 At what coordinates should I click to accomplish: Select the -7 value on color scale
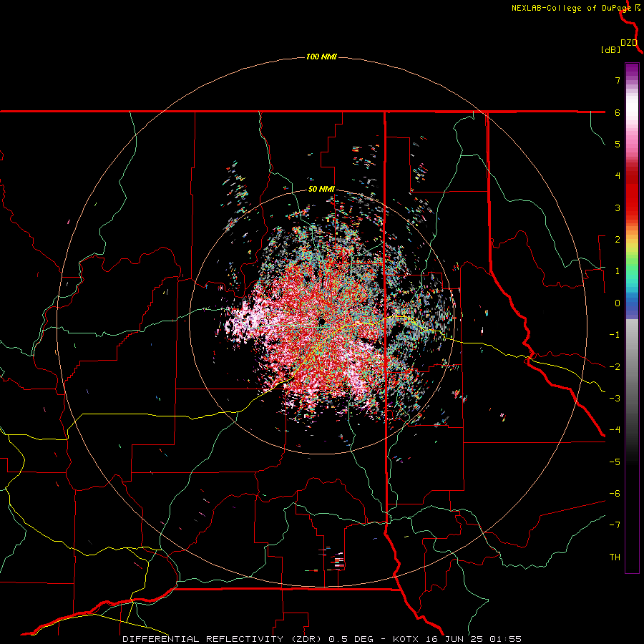[615, 525]
